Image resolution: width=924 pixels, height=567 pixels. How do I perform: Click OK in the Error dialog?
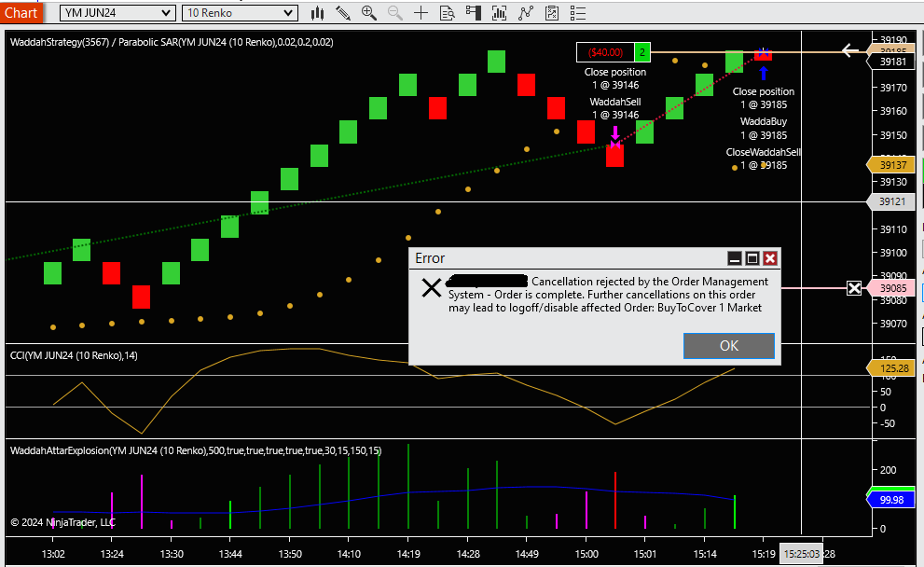click(x=729, y=346)
